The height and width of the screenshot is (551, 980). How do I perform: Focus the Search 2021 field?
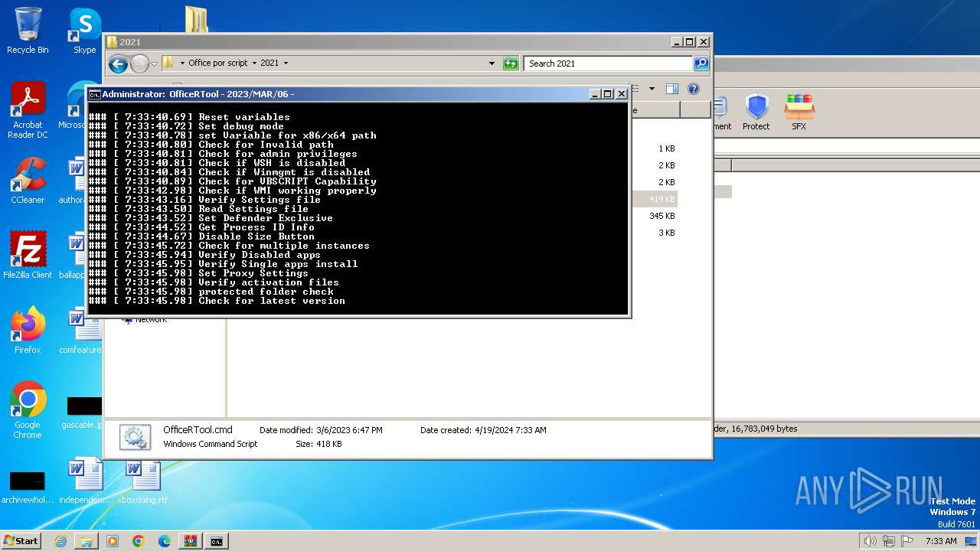(x=609, y=64)
